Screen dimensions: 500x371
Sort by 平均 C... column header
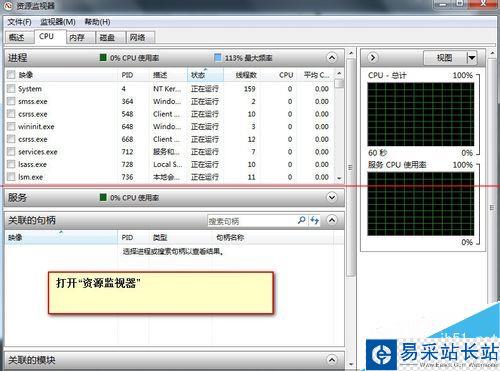coord(316,75)
